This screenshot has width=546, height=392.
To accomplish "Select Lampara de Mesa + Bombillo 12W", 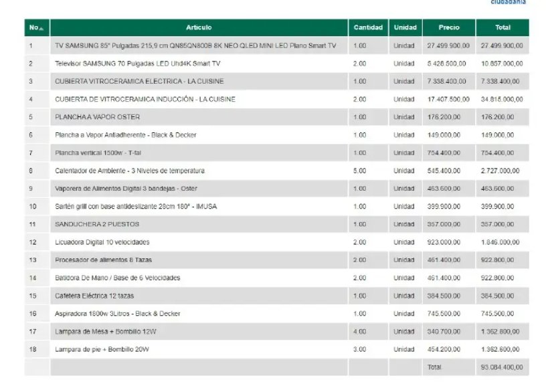I will 106,331.
